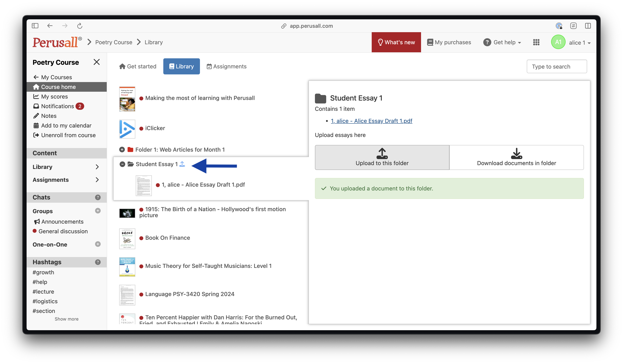
Task: Click the Chats help question mark icon
Action: [x=98, y=197]
